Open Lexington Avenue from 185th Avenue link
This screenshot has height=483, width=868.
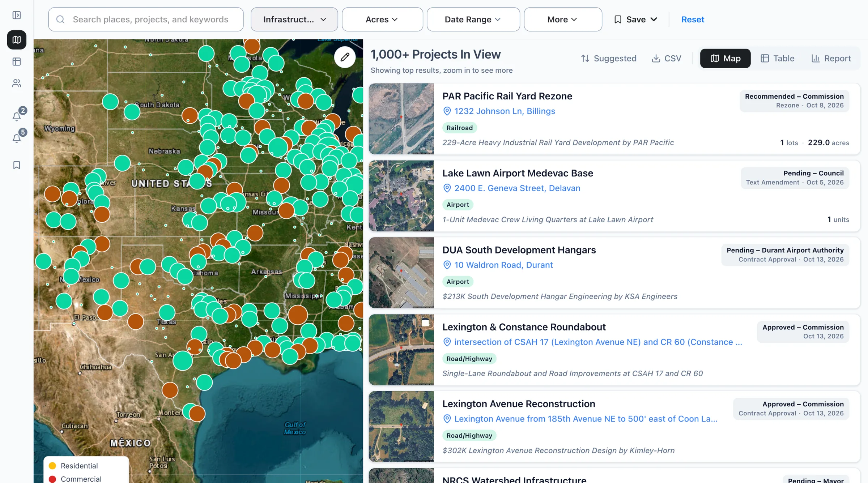(586, 419)
